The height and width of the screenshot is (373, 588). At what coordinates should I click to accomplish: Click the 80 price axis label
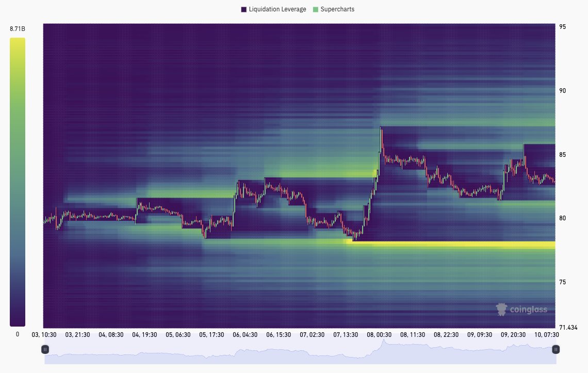pyautogui.click(x=563, y=218)
